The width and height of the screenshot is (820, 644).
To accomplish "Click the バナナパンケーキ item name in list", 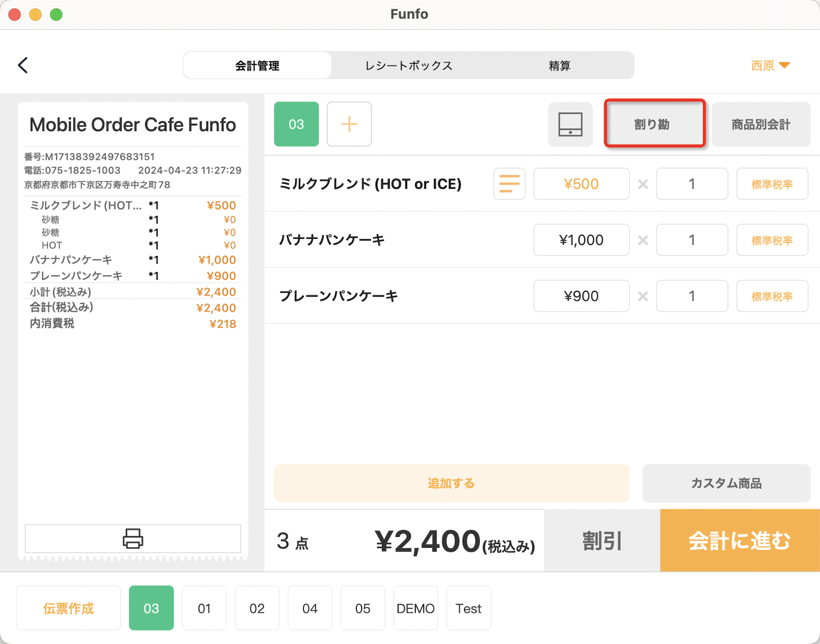I will (332, 240).
